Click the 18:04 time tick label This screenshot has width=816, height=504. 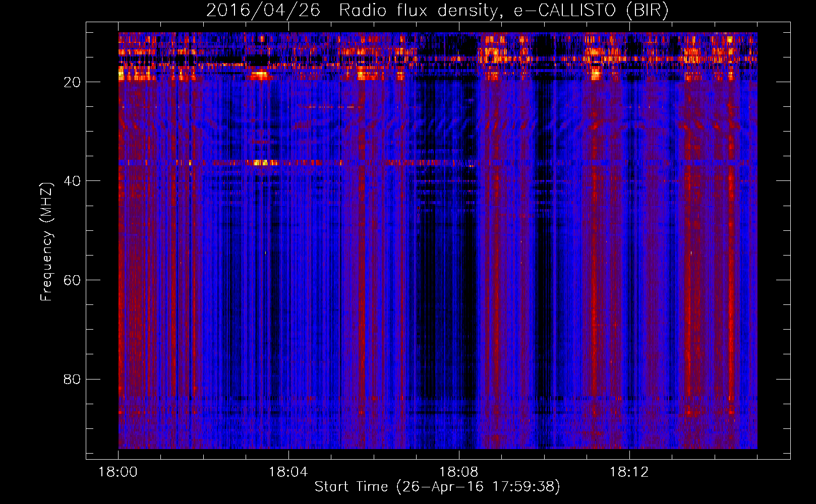point(288,472)
